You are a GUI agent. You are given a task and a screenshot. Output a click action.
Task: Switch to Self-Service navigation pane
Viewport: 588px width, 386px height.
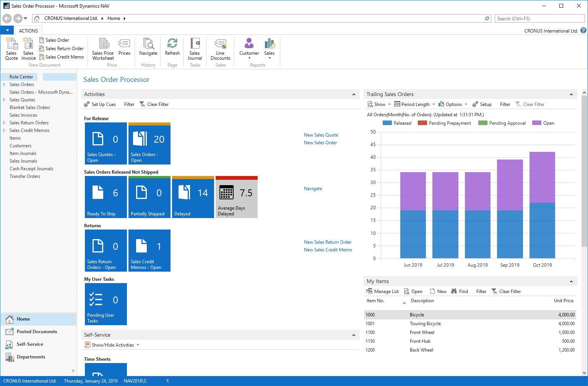click(x=38, y=344)
